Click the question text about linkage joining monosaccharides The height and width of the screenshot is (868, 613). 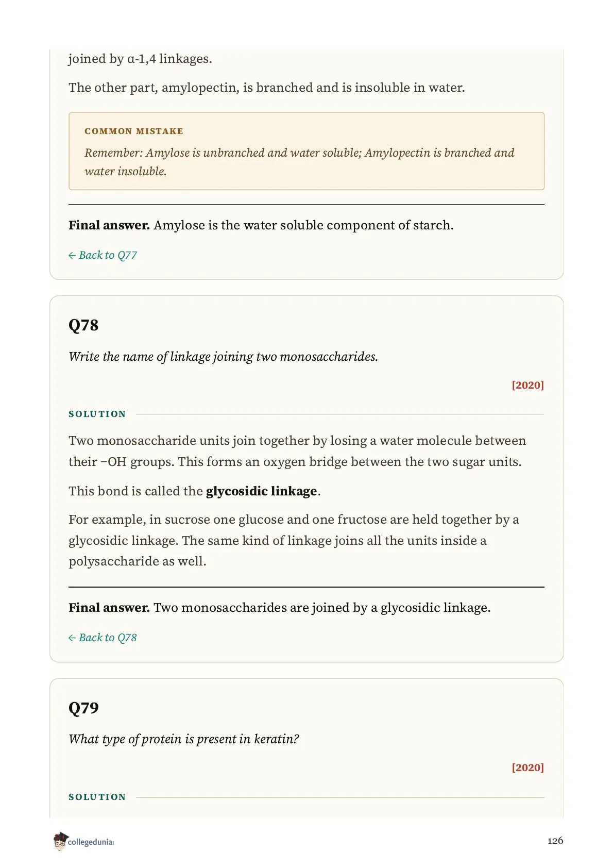point(223,357)
